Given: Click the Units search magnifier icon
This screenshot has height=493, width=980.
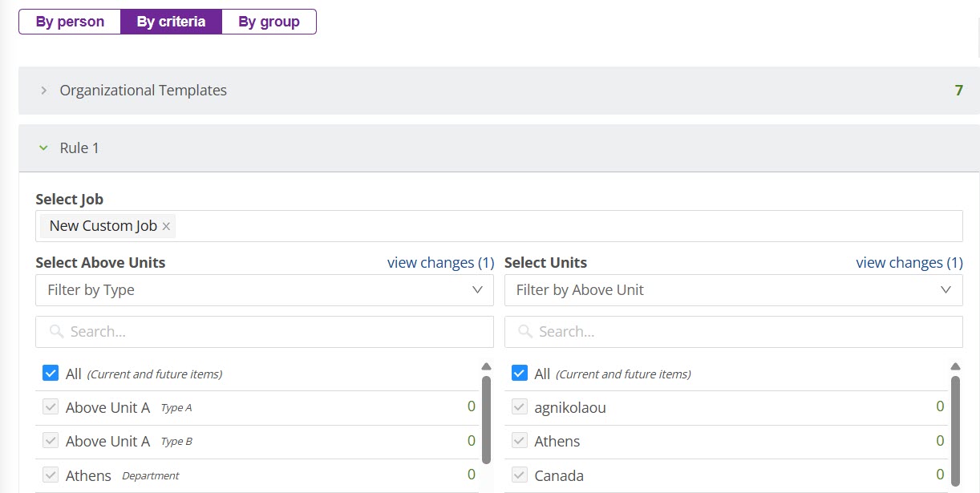Looking at the screenshot, I should pos(524,332).
